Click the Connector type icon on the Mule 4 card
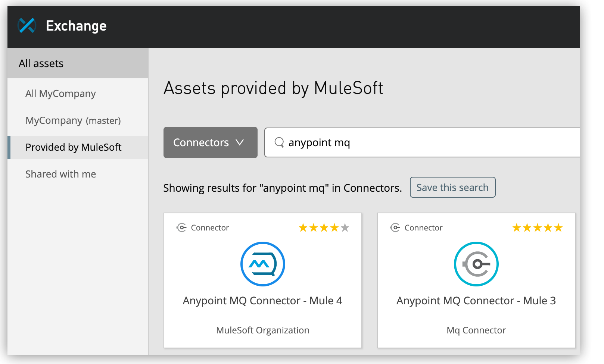This screenshot has height=364, width=604. point(181,228)
